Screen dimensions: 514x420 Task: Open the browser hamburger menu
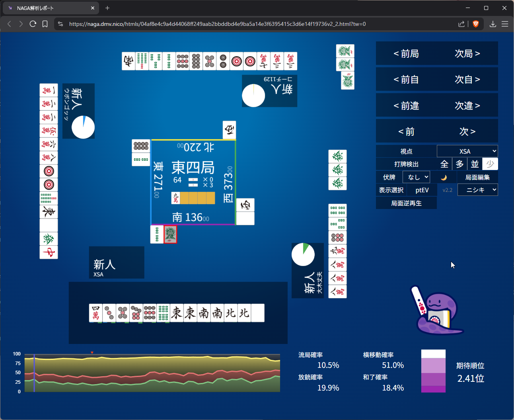tap(505, 24)
